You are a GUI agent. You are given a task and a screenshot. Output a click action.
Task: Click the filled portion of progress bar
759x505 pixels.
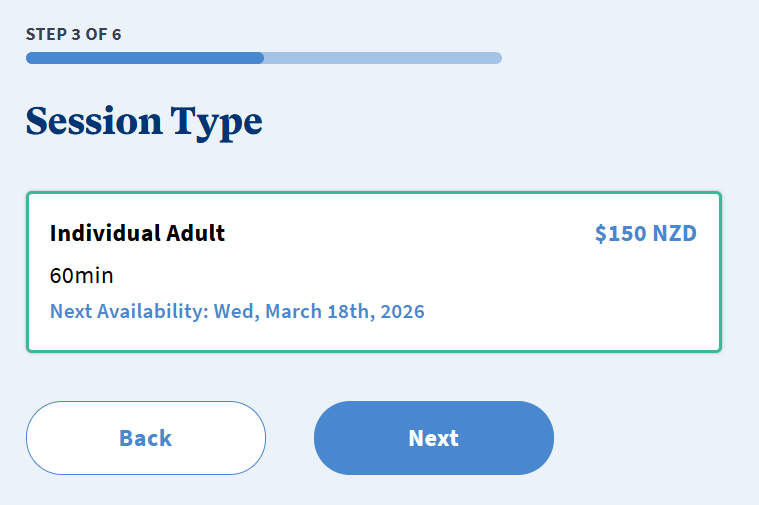click(145, 58)
